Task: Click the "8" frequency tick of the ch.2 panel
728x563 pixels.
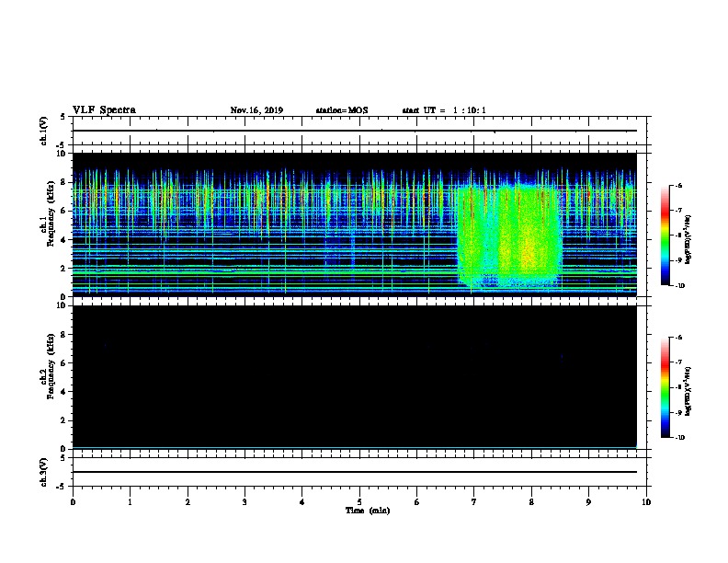Action: click(x=64, y=335)
